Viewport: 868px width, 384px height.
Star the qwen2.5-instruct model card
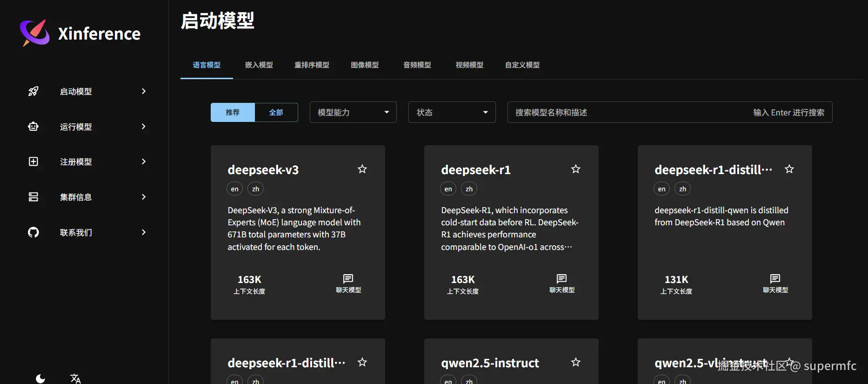tap(576, 362)
